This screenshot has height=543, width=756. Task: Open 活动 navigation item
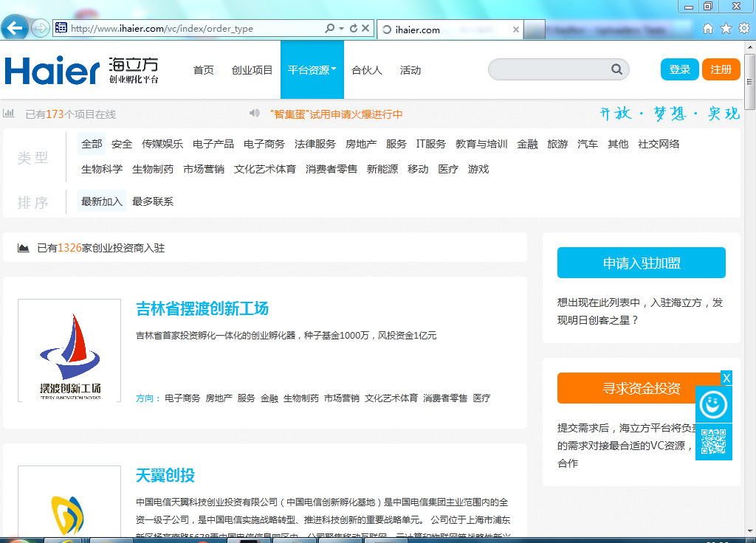click(410, 70)
